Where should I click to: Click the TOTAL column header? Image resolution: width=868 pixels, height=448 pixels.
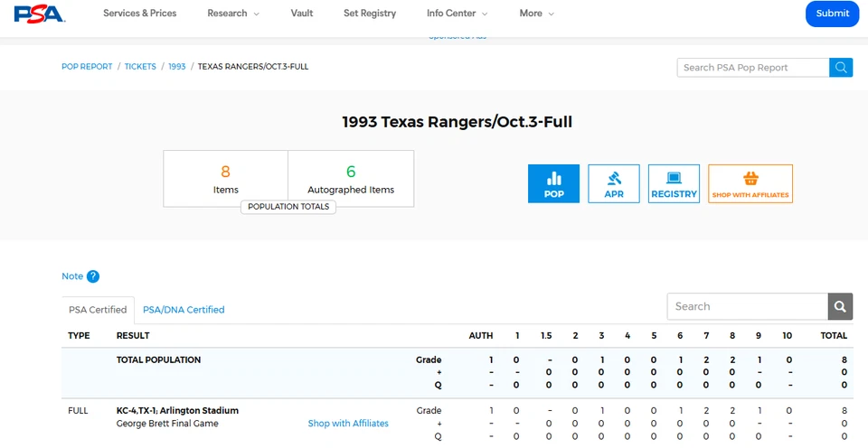(834, 336)
